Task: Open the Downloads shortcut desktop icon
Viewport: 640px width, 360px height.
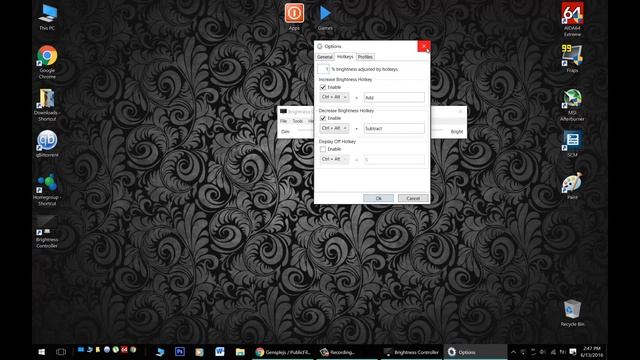Action: pyautogui.click(x=47, y=104)
